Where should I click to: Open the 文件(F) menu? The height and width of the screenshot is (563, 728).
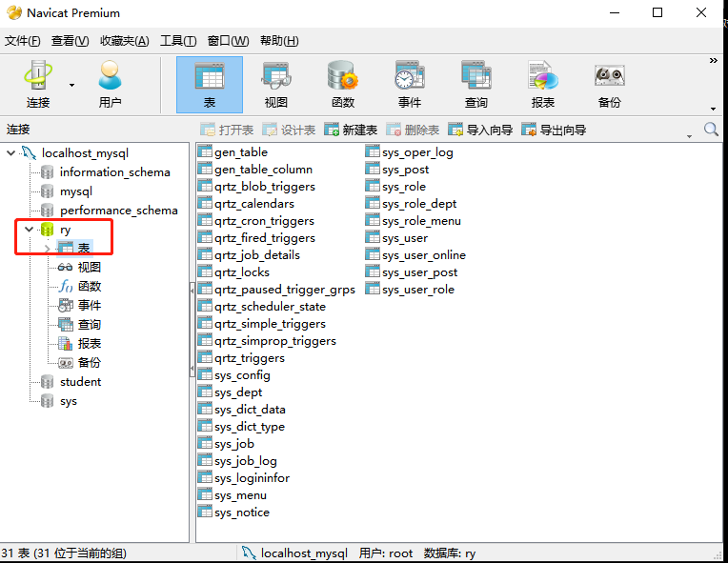pyautogui.click(x=22, y=41)
